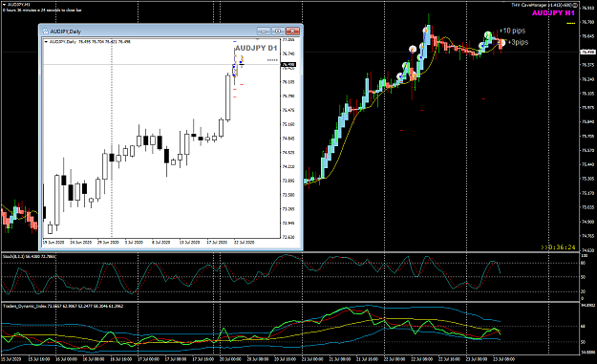597x364 pixels.
Task: Click the 17 Jul 00:00 time-axis label
Action: click(x=148, y=359)
